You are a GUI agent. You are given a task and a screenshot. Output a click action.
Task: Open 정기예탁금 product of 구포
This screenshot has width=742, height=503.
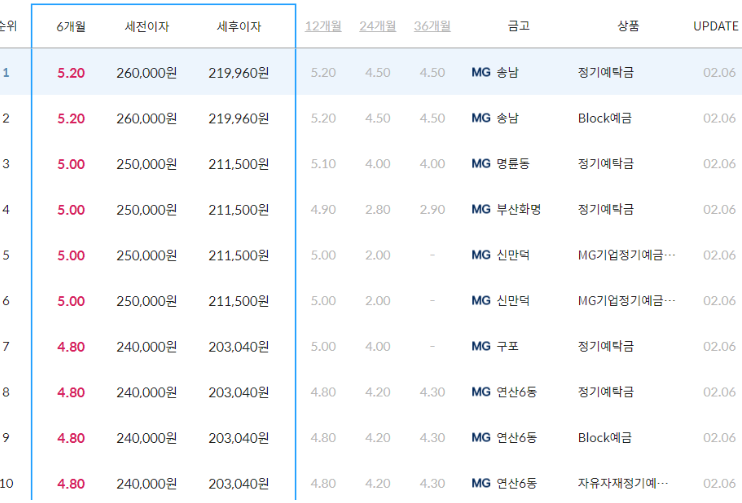606,346
